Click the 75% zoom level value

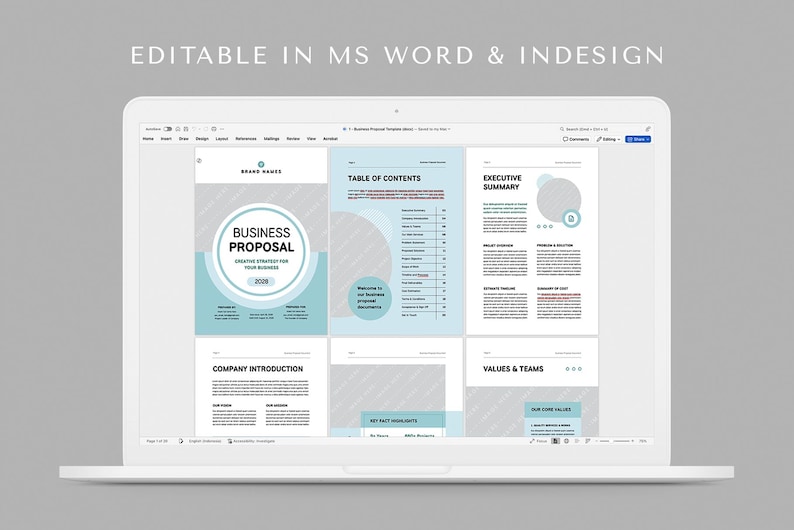643,441
